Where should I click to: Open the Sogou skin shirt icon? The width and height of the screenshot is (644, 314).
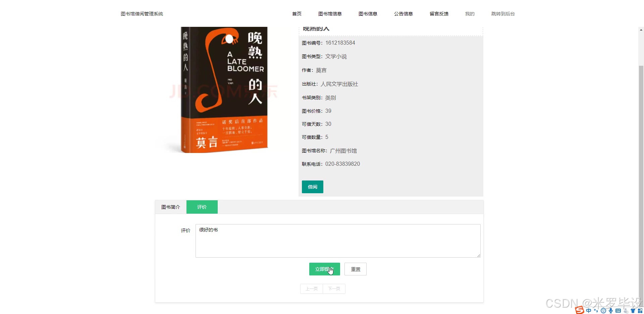[x=633, y=311]
